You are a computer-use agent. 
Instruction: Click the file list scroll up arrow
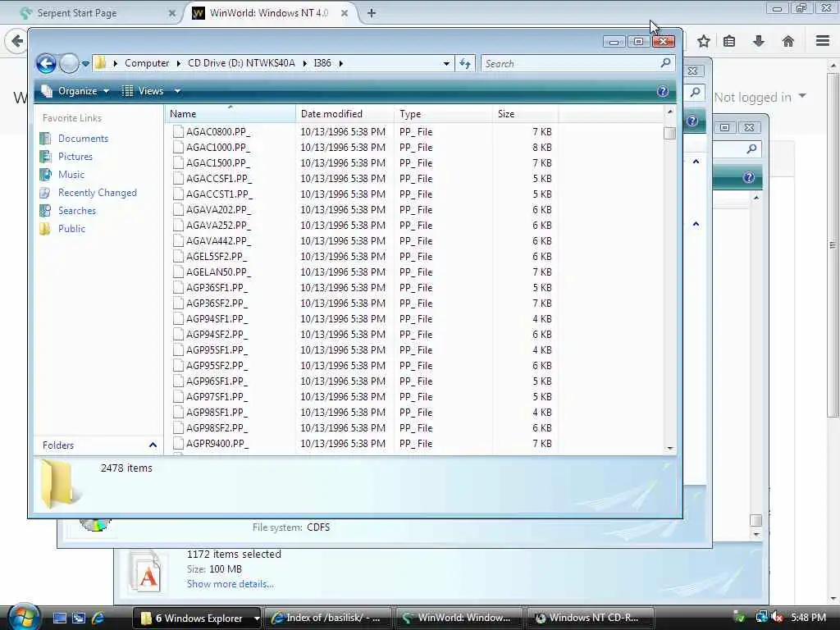coord(669,112)
